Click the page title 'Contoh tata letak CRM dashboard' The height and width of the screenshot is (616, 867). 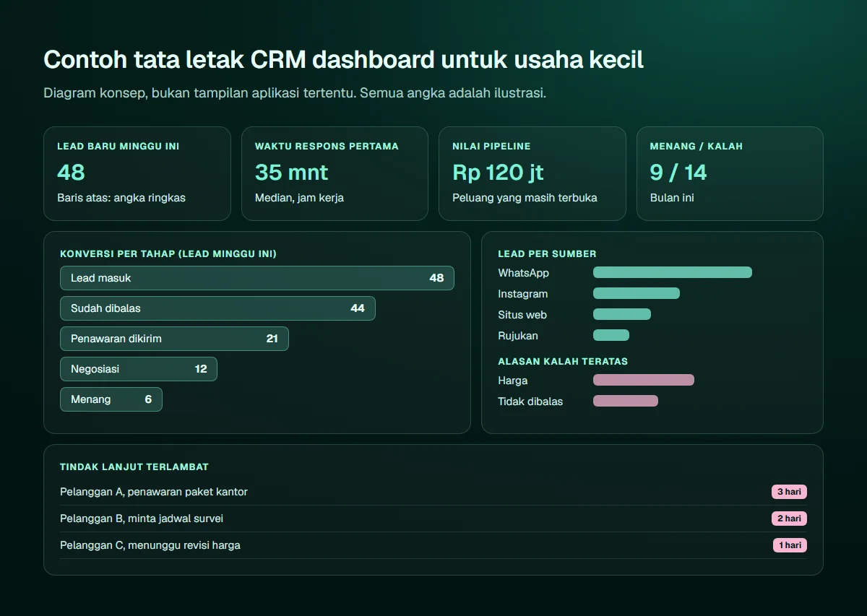tap(344, 59)
